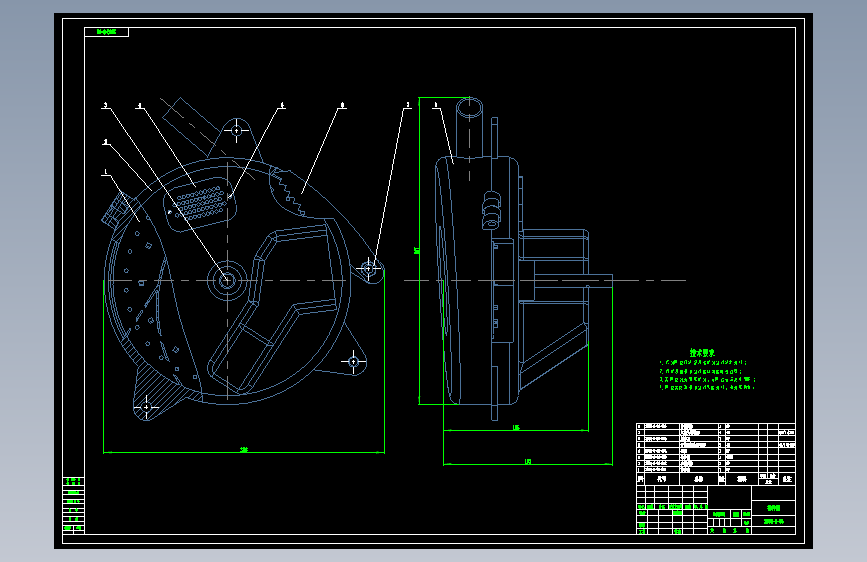The width and height of the screenshot is (867, 562).
Task: Pick the lower-right mounting hole crosshair
Action: [353, 362]
